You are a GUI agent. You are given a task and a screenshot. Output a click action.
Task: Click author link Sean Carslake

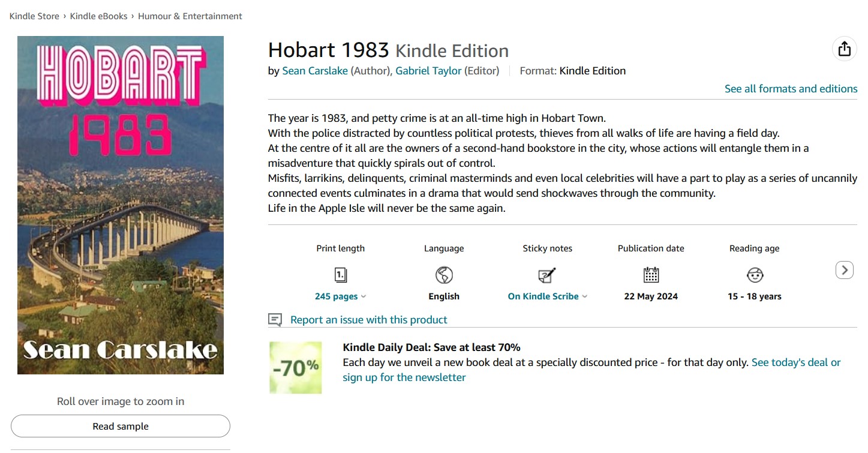pyautogui.click(x=315, y=70)
